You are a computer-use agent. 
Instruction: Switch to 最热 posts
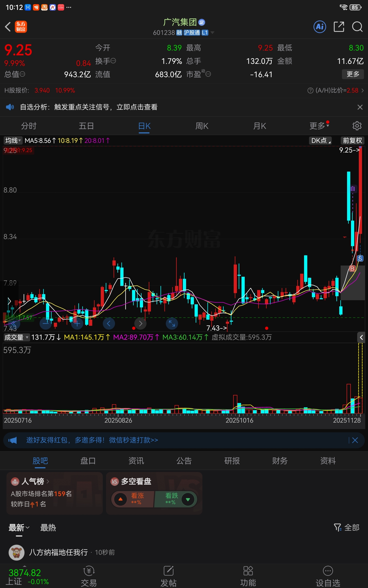48,528
